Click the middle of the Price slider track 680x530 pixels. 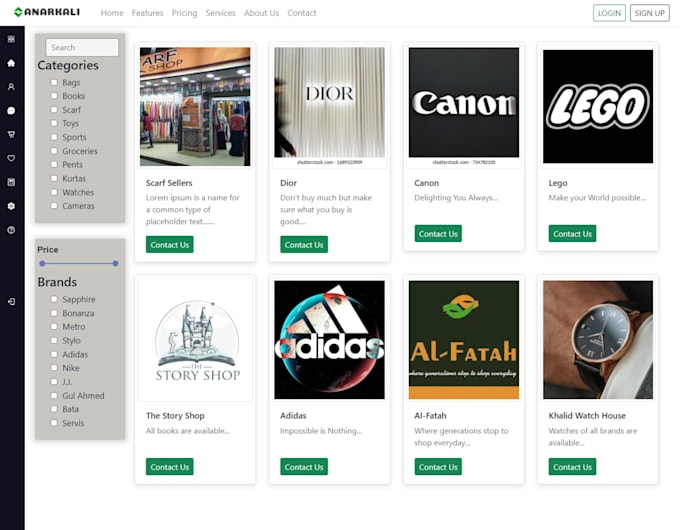pos(78,263)
